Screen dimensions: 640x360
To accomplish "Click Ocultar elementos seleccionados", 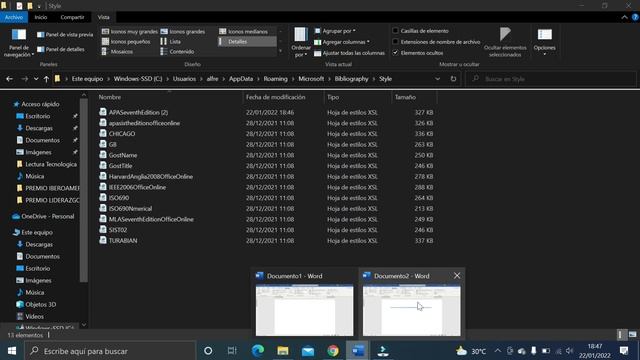I will tap(505, 42).
